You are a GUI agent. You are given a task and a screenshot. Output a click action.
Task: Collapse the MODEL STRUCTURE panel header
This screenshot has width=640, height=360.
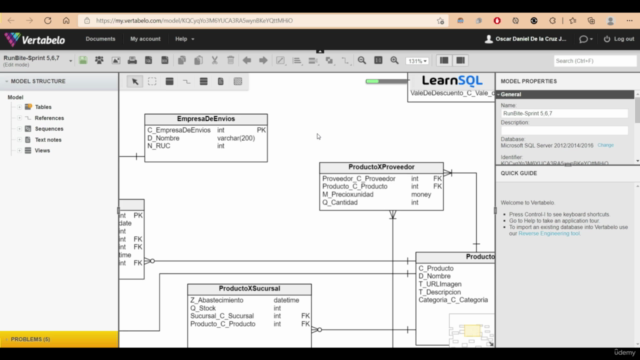click(59, 81)
